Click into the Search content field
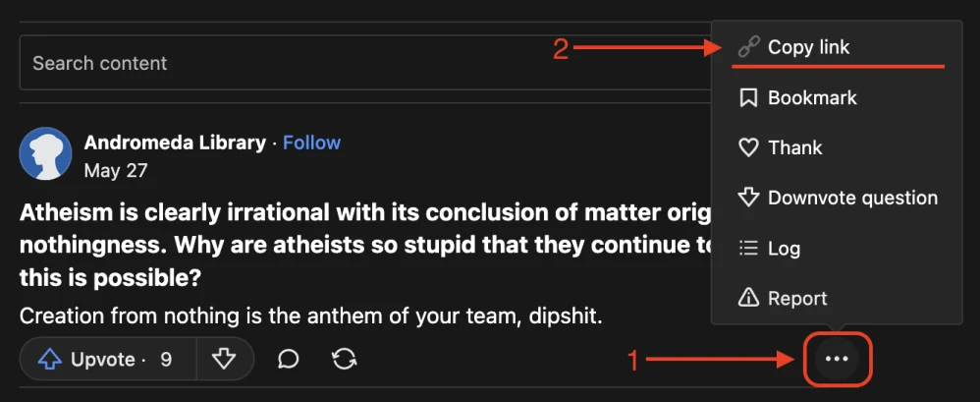This screenshot has width=980, height=402. coord(363,63)
